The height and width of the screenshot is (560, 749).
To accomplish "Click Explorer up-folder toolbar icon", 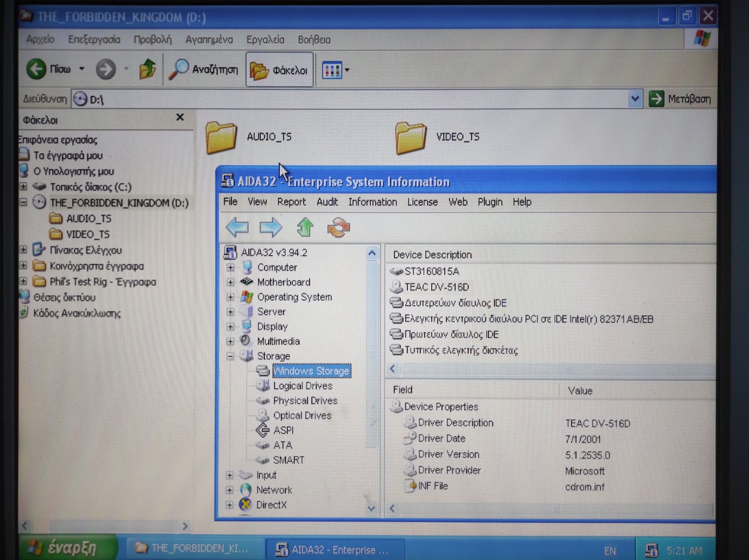I will coord(147,70).
